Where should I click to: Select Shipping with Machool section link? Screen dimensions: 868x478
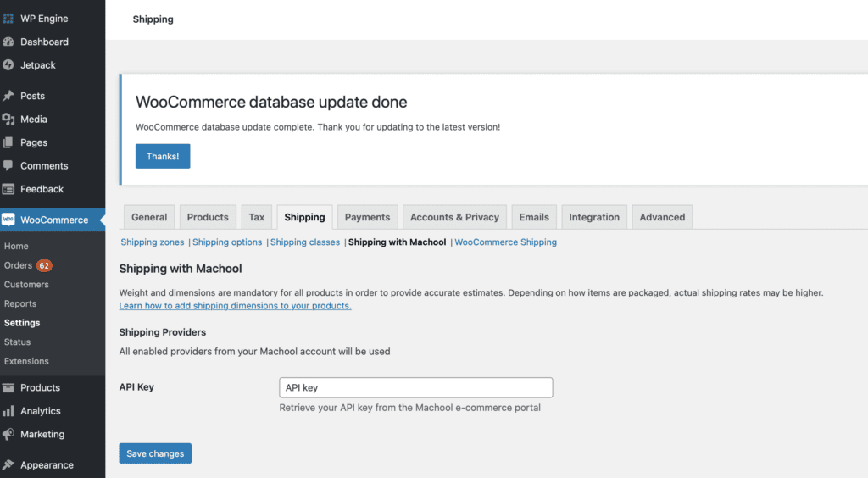(397, 242)
